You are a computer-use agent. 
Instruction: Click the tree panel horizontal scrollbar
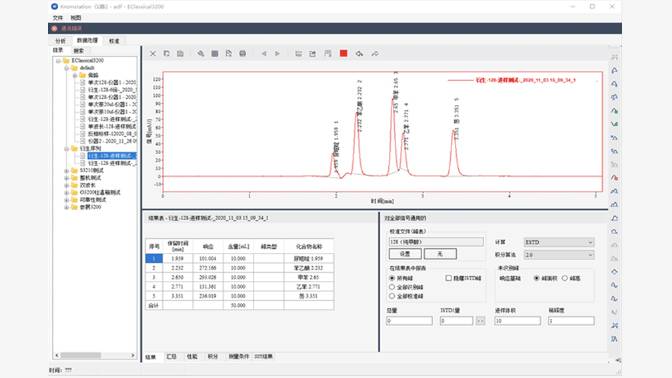[x=95, y=355]
